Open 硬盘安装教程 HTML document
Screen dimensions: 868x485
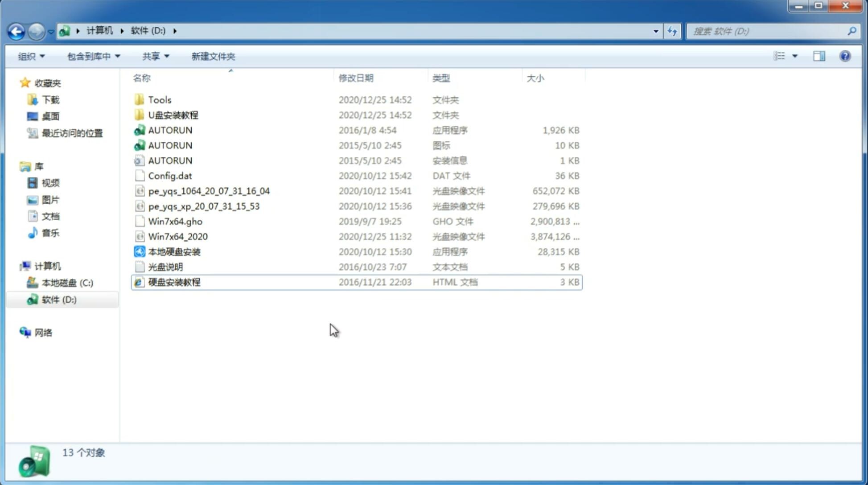[x=173, y=282]
